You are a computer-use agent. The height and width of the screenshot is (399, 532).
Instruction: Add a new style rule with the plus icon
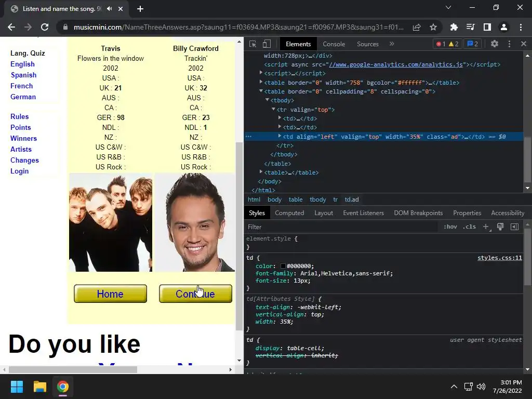click(x=486, y=227)
